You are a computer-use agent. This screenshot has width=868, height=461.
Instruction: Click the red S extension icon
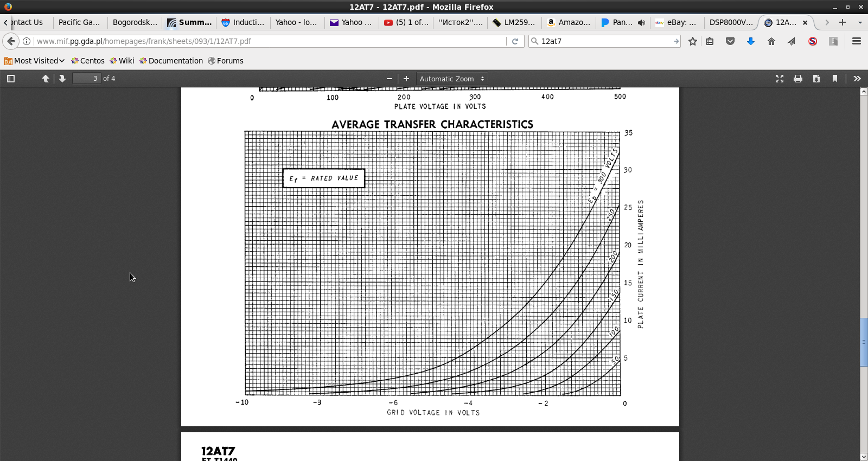(x=813, y=41)
